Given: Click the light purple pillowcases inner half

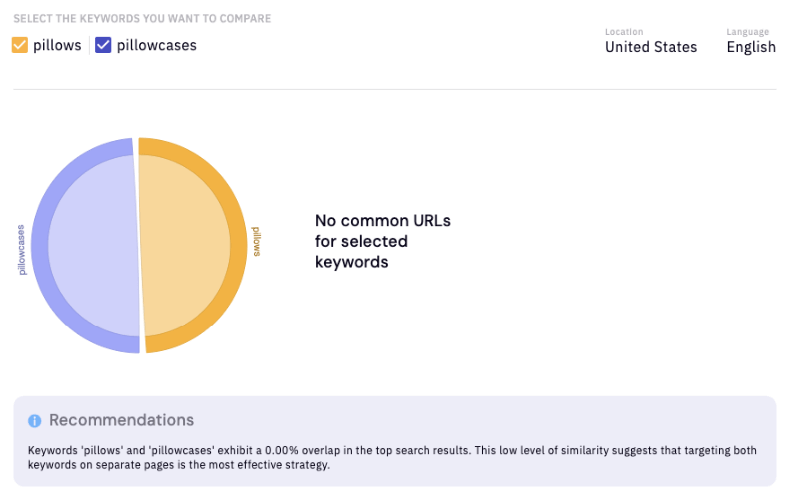Looking at the screenshot, I should 92,245.
